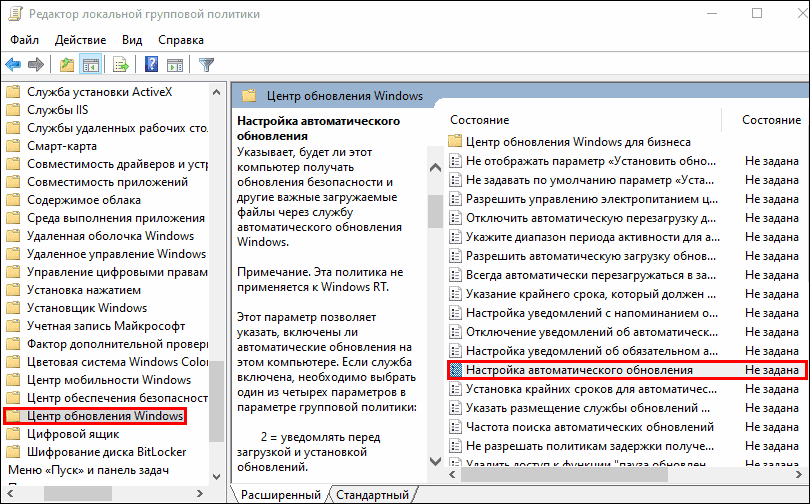Click the policy icon beside Настройка автоматического обновления

455,370
